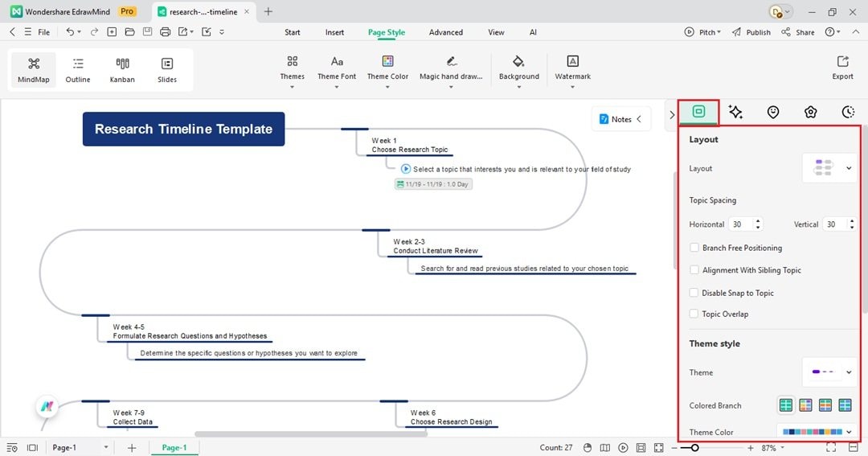Viewport: 868px width, 456px height.
Task: Click the fit-to-page icon in status bar
Action: 641,448
